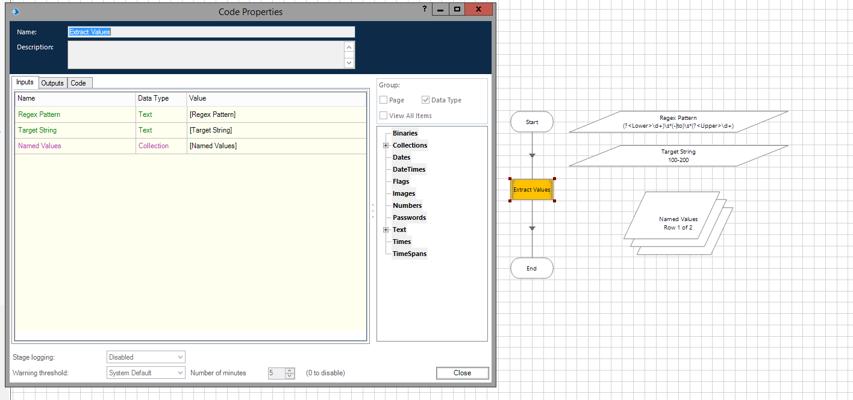Screen dimensions: 853x400
Task: Maximize the Code Properties window
Action: (458, 9)
